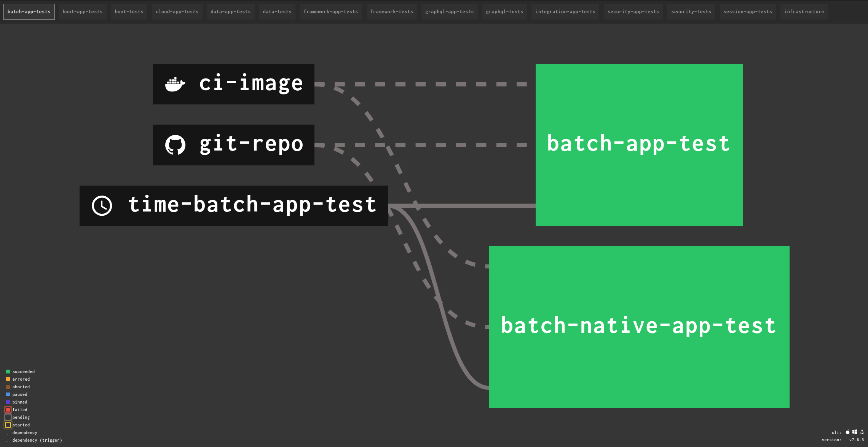Open the batch-native-app-test job
This screenshot has height=447, width=868.
pos(639,327)
